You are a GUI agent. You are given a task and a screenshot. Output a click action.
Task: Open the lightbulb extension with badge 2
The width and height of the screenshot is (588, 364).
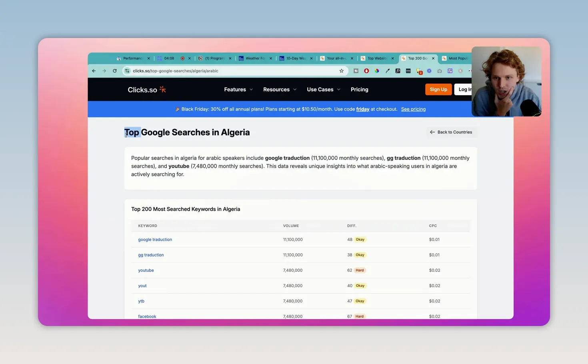(419, 71)
